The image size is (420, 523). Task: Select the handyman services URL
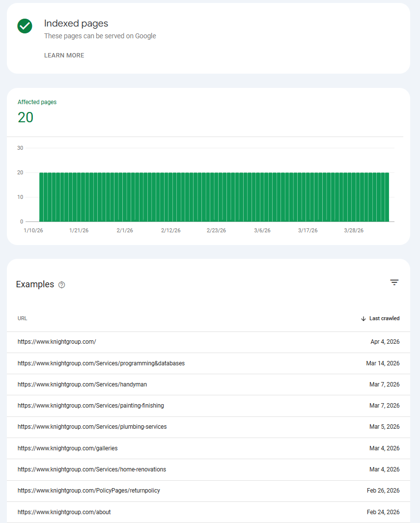coord(82,384)
